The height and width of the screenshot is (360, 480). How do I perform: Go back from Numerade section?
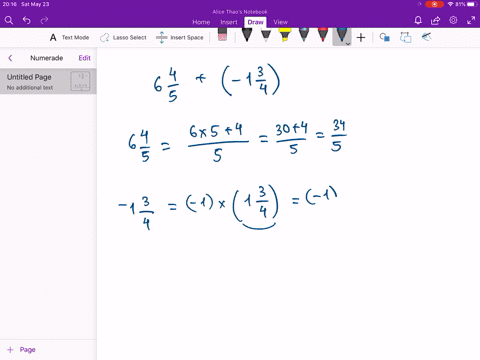pos(10,58)
